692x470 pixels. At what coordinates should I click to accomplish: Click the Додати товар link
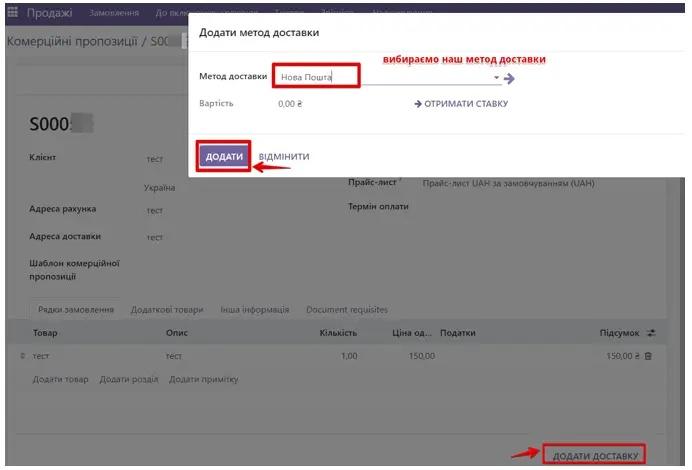tap(60, 380)
